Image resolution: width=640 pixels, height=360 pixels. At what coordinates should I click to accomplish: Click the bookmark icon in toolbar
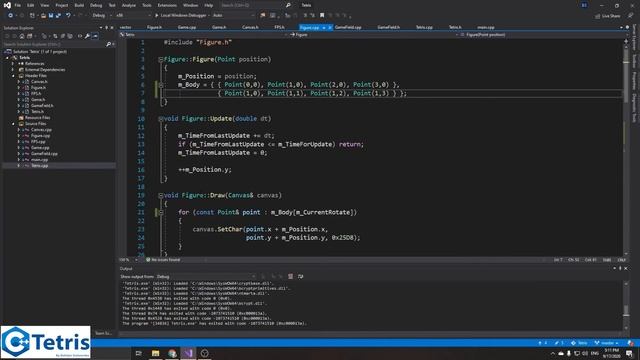322,16
